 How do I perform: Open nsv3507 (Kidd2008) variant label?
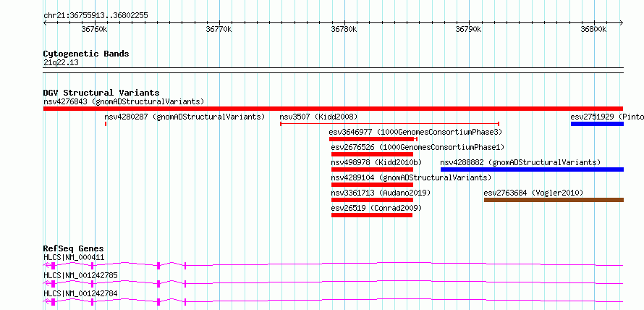point(318,117)
